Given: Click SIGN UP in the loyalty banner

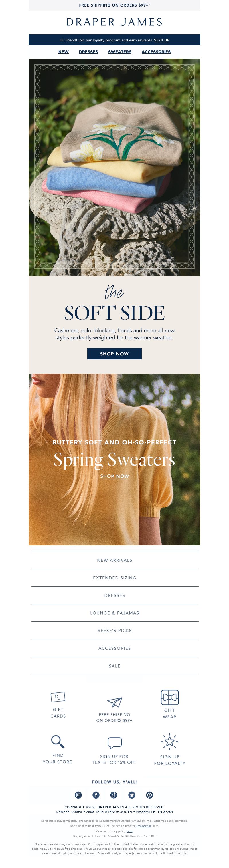Looking at the screenshot, I should (x=162, y=40).
